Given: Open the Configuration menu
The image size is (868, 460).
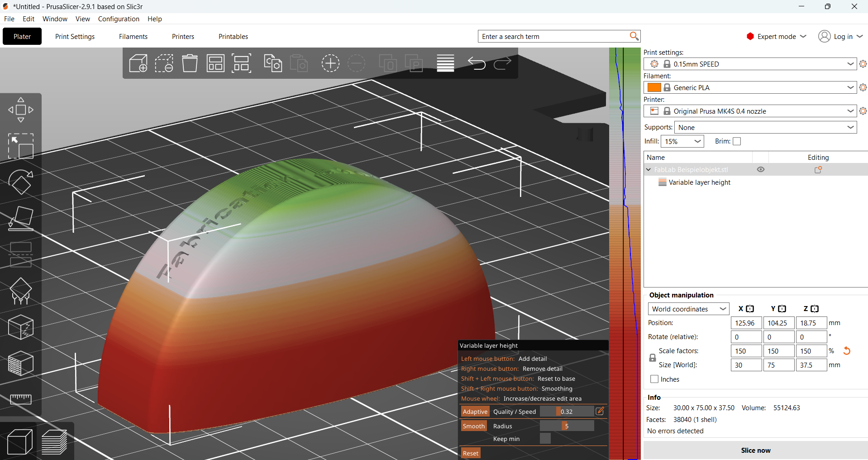Looking at the screenshot, I should [x=119, y=19].
